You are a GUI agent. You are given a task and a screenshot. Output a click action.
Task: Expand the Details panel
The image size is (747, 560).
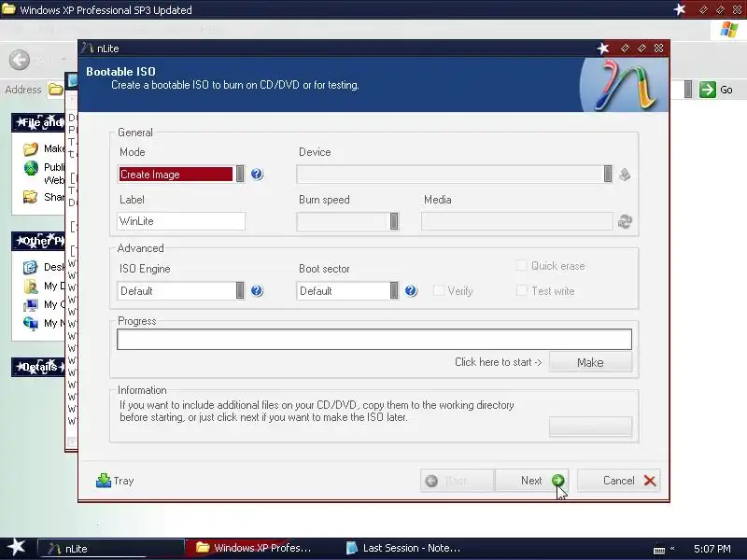pos(37,367)
